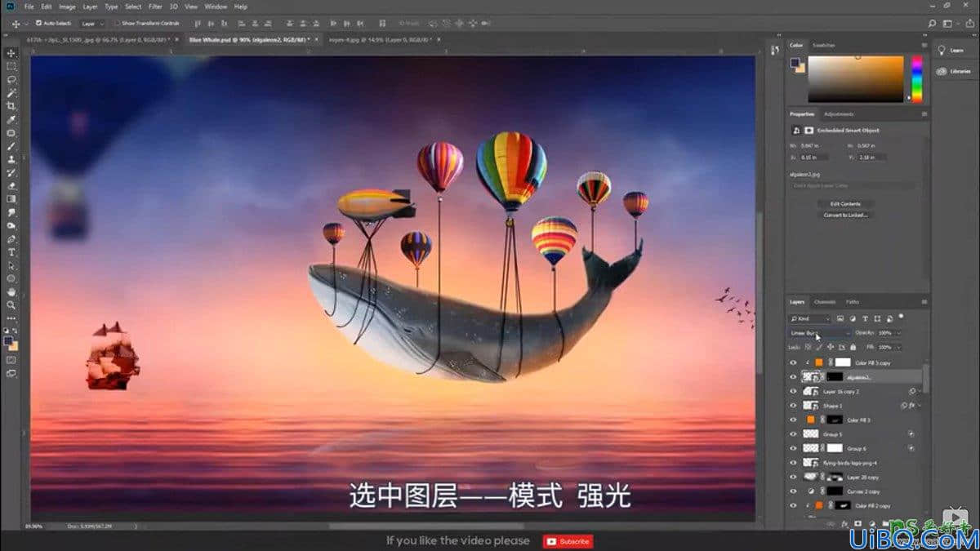Select the Gradient tool
Viewport: 980px width, 551px height.
point(11,199)
